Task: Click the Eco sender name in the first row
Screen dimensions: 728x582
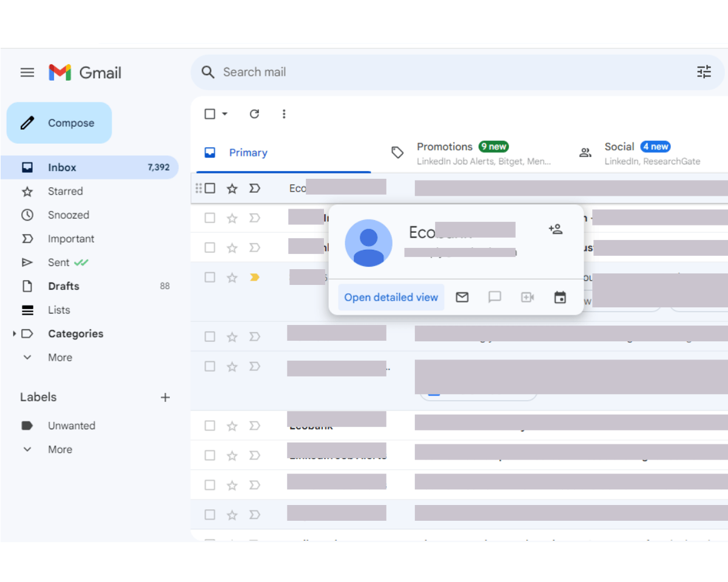Action: [297, 189]
